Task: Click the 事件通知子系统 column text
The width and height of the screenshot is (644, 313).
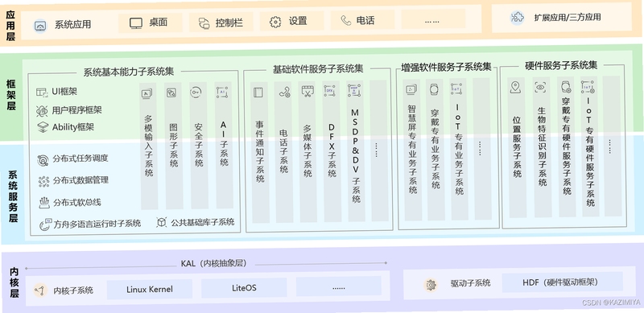Action: pyautogui.click(x=260, y=151)
